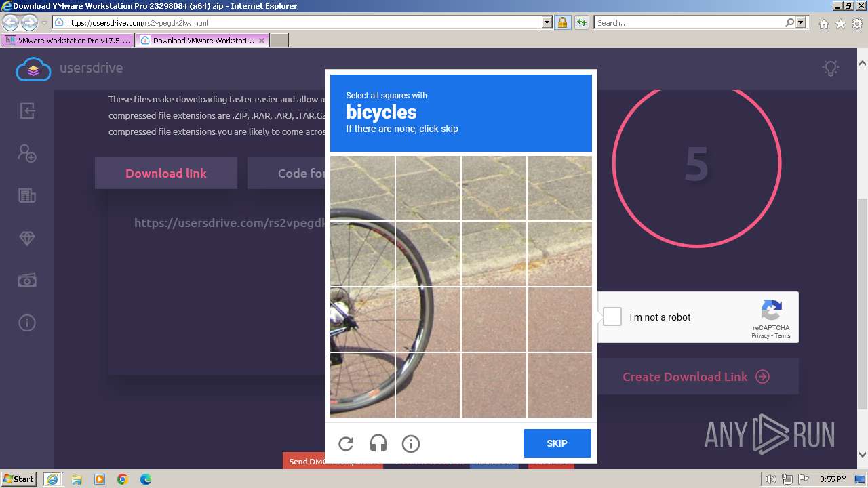Click the reCAPTCHA logo

[x=772, y=310]
